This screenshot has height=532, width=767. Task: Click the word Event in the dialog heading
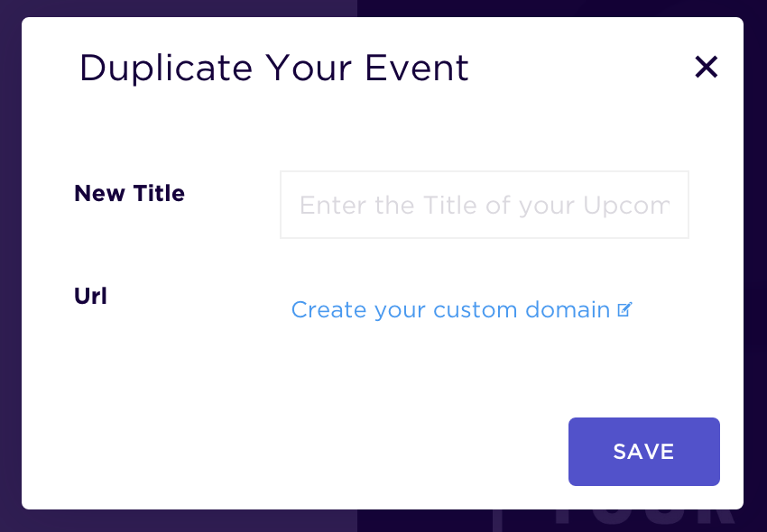(x=417, y=68)
